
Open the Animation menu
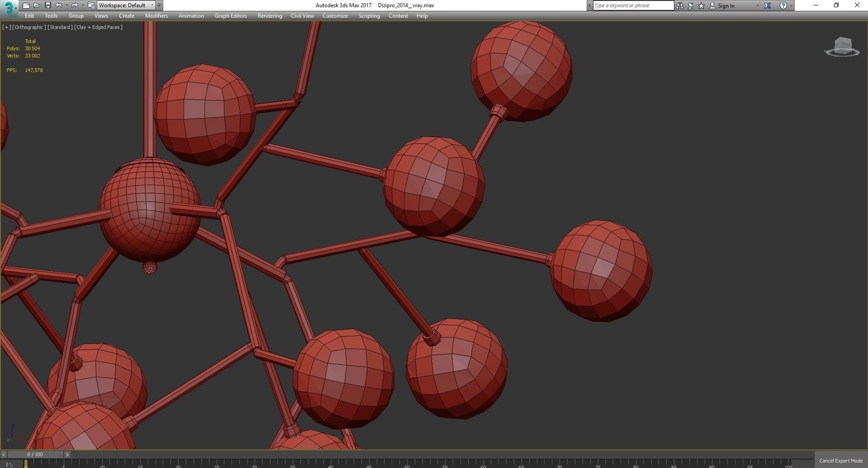pos(191,16)
